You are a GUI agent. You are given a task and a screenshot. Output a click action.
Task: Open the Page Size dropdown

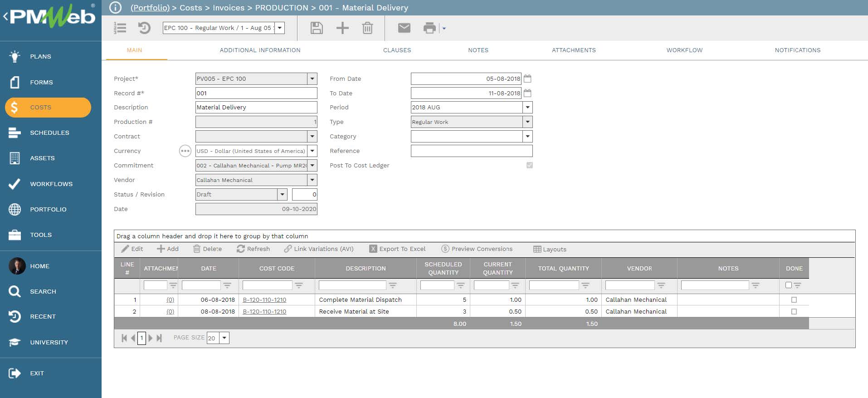coord(224,338)
